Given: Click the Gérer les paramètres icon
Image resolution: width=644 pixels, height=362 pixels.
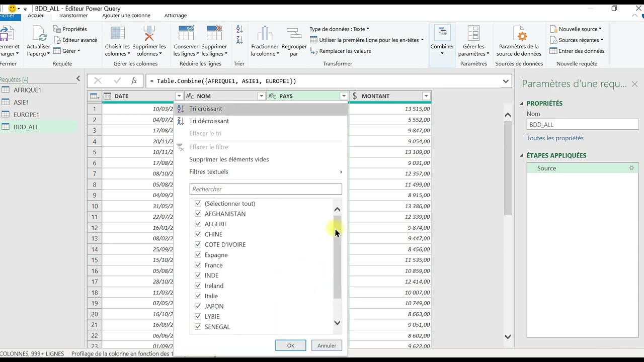Looking at the screenshot, I should click(x=473, y=34).
